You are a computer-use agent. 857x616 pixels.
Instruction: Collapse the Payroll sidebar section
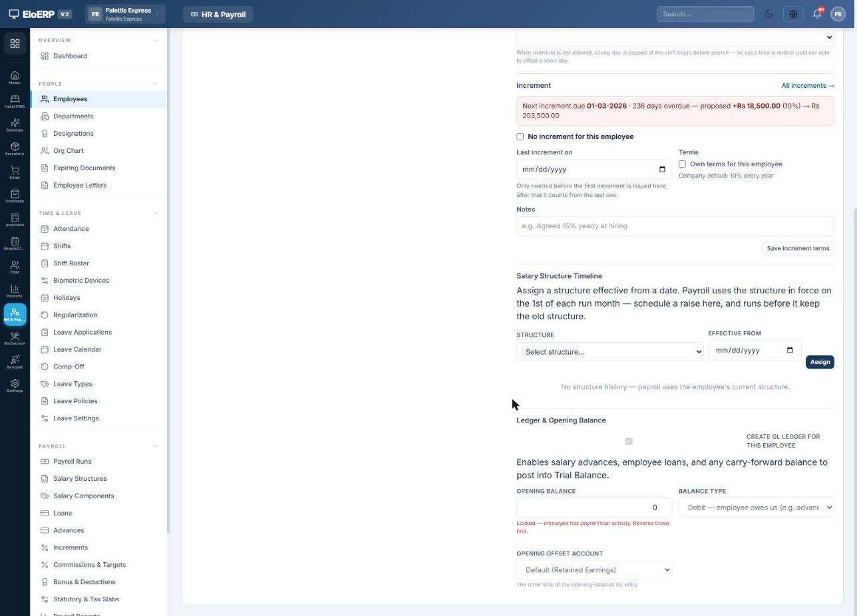(x=155, y=446)
